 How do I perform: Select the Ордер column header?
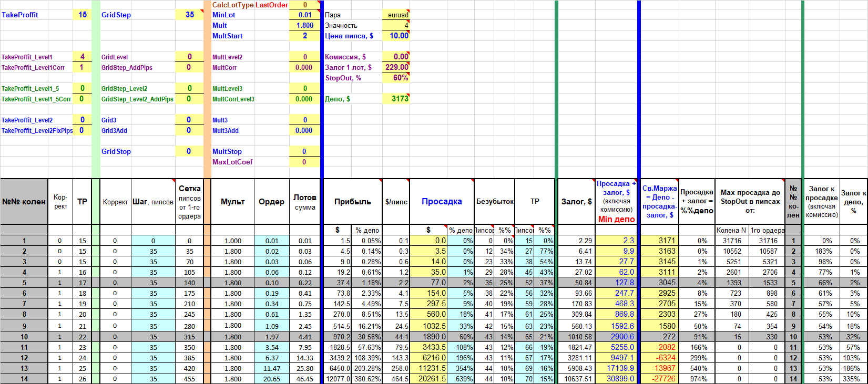pos(271,201)
